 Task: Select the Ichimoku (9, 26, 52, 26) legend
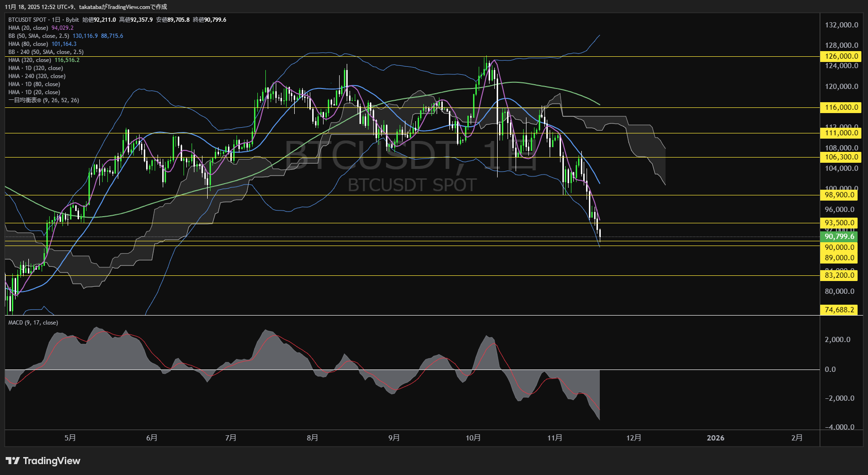44,100
